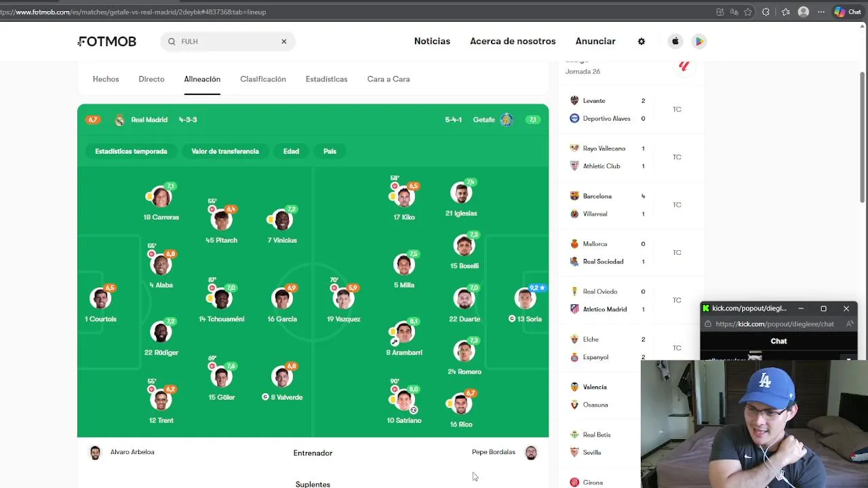Screen dimensions: 868x488
Task: Click the FotMob logo
Action: [x=106, y=41]
